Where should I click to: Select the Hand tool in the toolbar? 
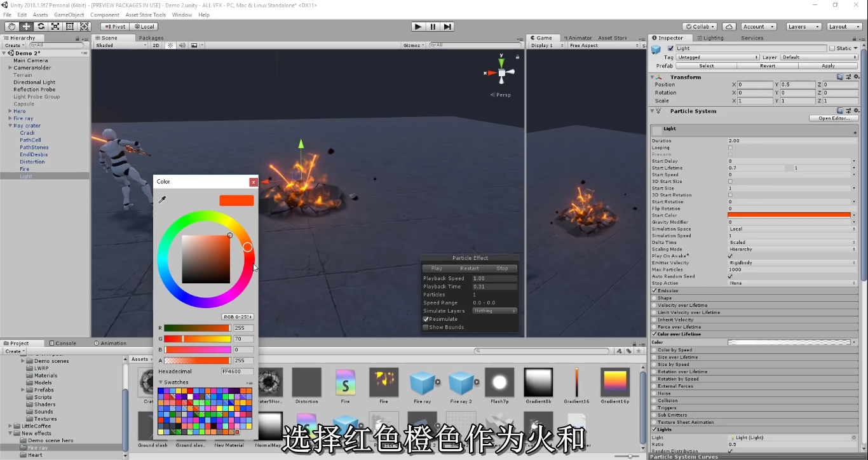(x=11, y=26)
